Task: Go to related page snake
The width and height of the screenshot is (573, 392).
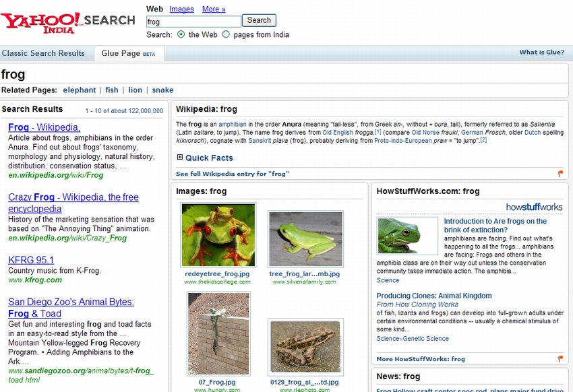Action: pyautogui.click(x=162, y=90)
